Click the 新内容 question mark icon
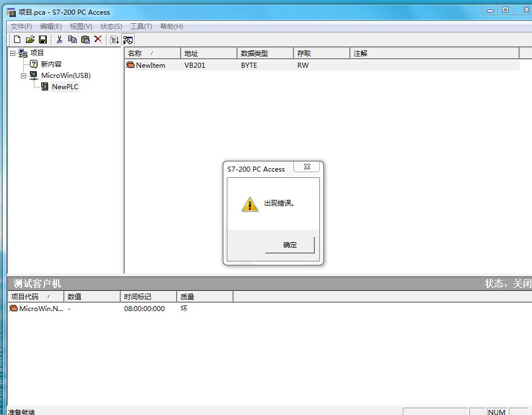The width and height of the screenshot is (532, 415). (x=34, y=64)
